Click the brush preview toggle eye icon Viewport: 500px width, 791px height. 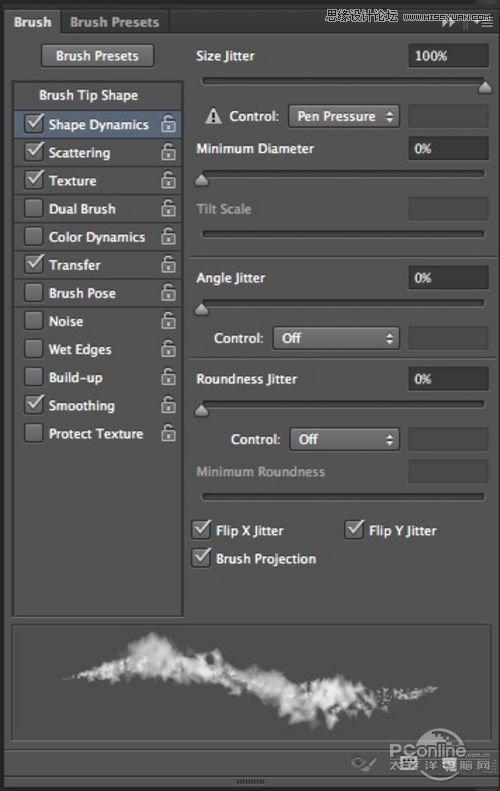coord(362,763)
